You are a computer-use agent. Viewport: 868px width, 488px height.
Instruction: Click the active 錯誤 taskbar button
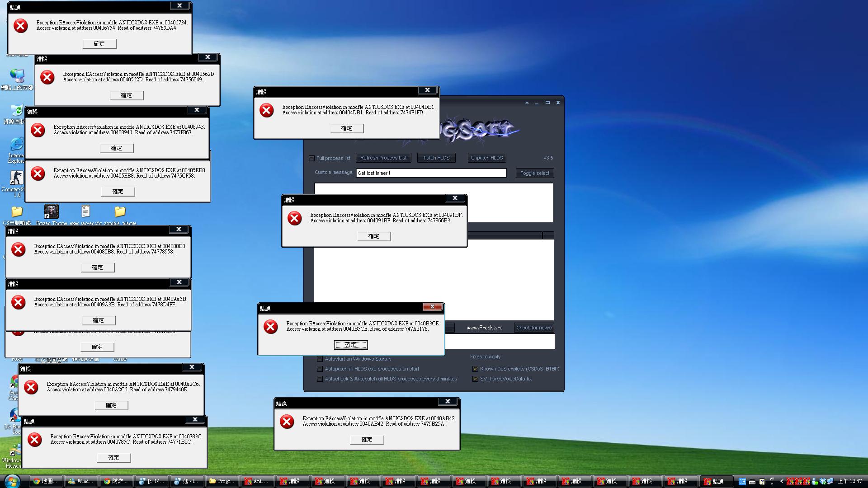[716, 481]
